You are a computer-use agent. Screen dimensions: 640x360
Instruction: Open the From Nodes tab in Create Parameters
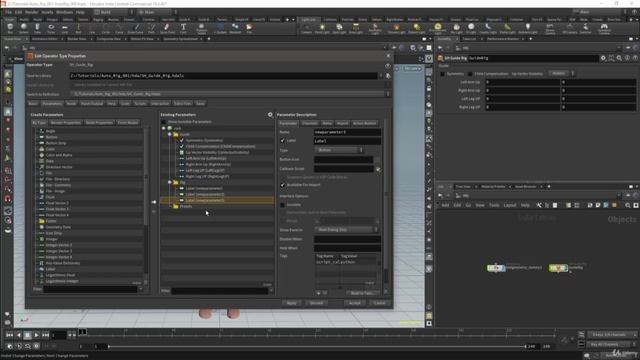tap(128, 123)
